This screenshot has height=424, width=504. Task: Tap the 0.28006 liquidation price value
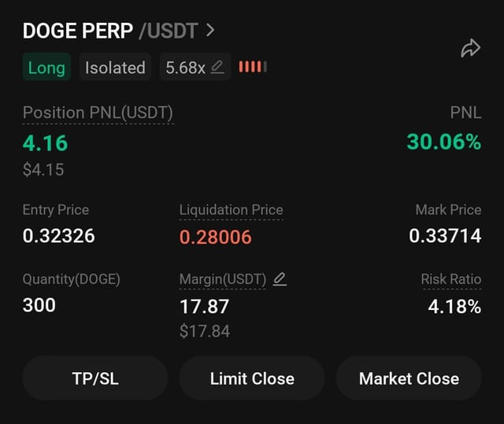(216, 236)
